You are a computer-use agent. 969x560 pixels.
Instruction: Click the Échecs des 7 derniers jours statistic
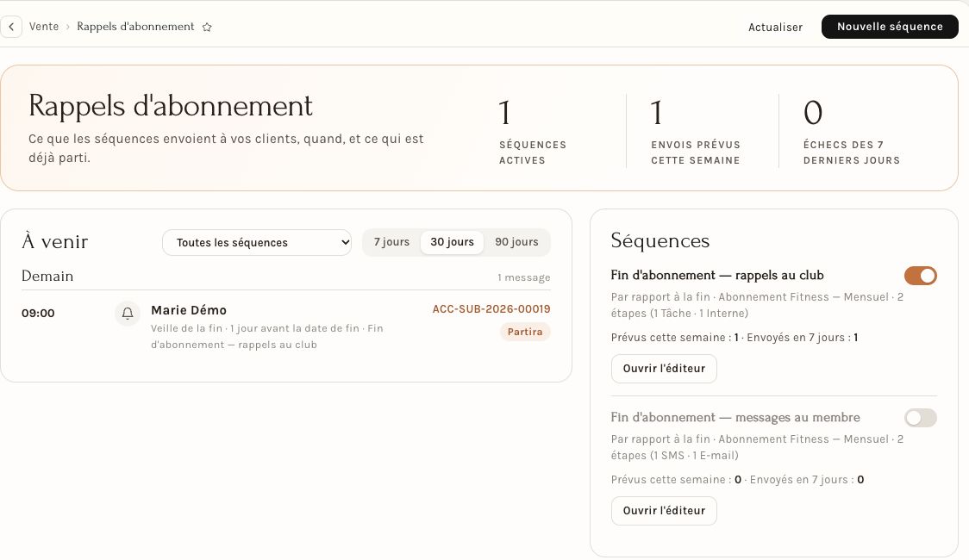click(x=851, y=132)
